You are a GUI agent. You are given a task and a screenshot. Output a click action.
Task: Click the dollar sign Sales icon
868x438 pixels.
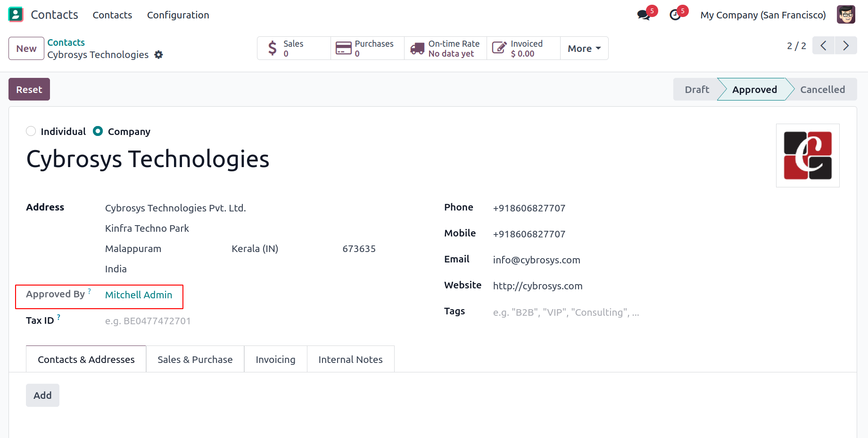click(x=273, y=48)
